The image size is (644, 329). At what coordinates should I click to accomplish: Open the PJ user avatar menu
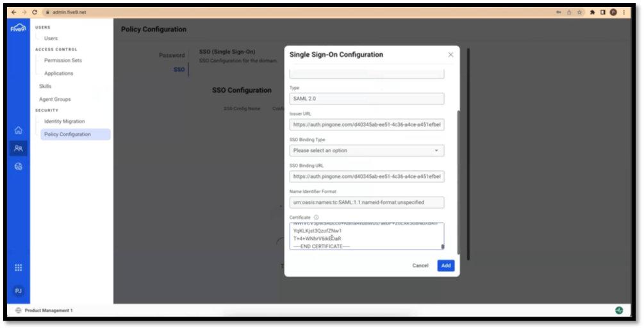pyautogui.click(x=19, y=291)
